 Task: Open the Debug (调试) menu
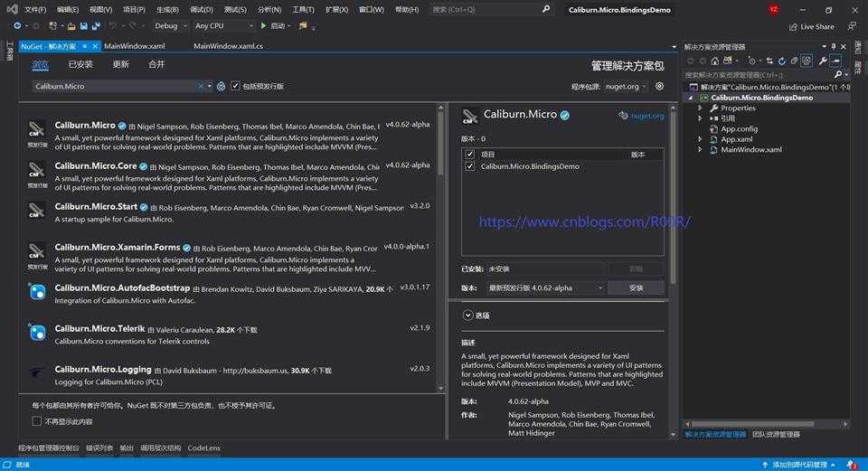click(x=201, y=9)
